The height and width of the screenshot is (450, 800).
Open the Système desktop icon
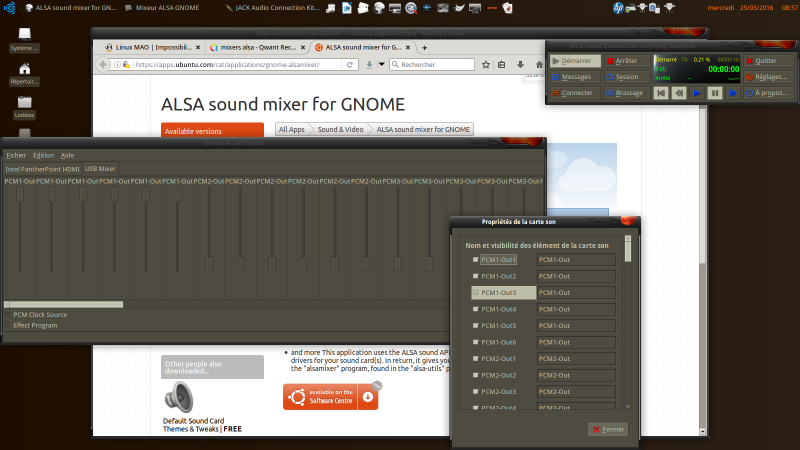pyautogui.click(x=24, y=40)
